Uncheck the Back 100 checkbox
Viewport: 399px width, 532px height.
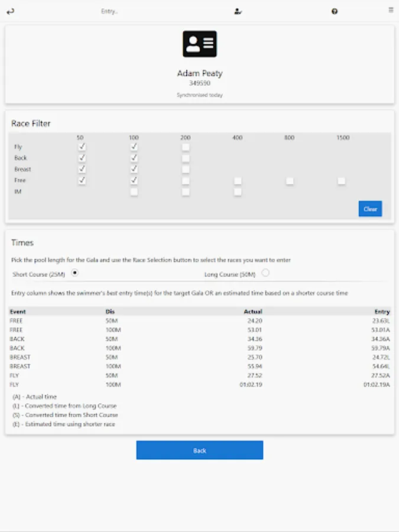(x=134, y=158)
